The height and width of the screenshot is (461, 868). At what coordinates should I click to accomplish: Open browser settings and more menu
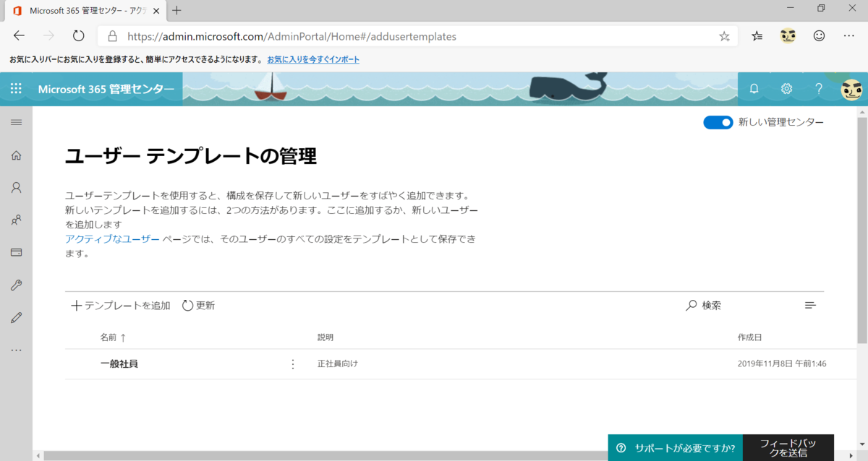tap(849, 35)
